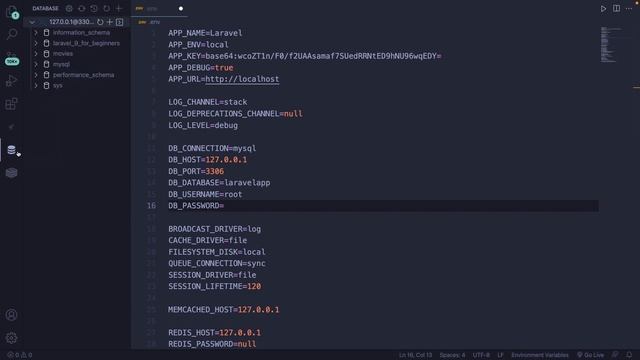
Task: Click the Database panel settings gear icon
Action: coord(69,8)
